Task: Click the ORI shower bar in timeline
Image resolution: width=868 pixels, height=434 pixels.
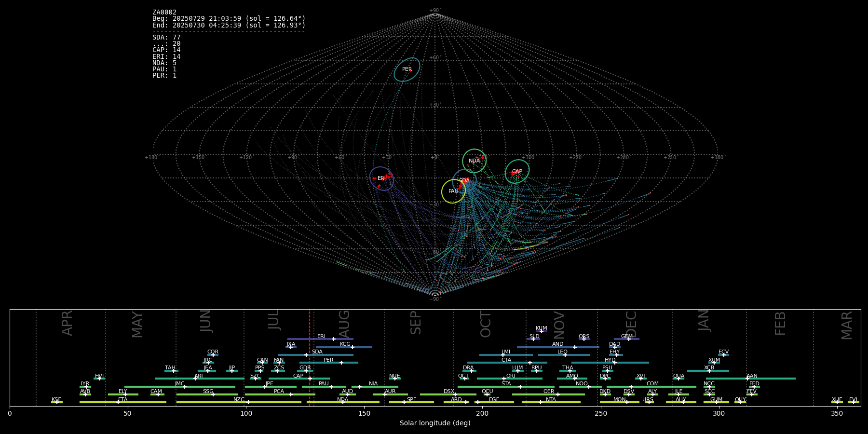Action: point(510,379)
